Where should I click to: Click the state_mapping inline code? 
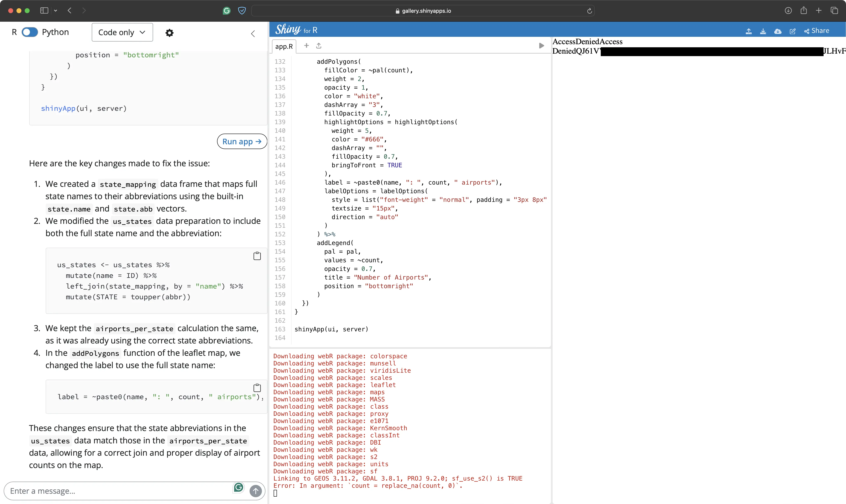[x=128, y=184]
